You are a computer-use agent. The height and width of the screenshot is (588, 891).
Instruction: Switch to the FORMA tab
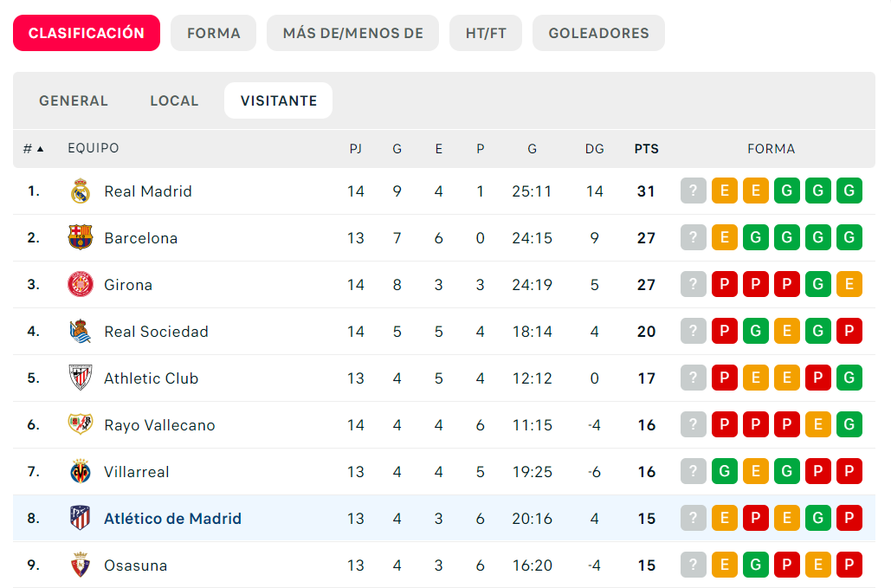pyautogui.click(x=213, y=33)
